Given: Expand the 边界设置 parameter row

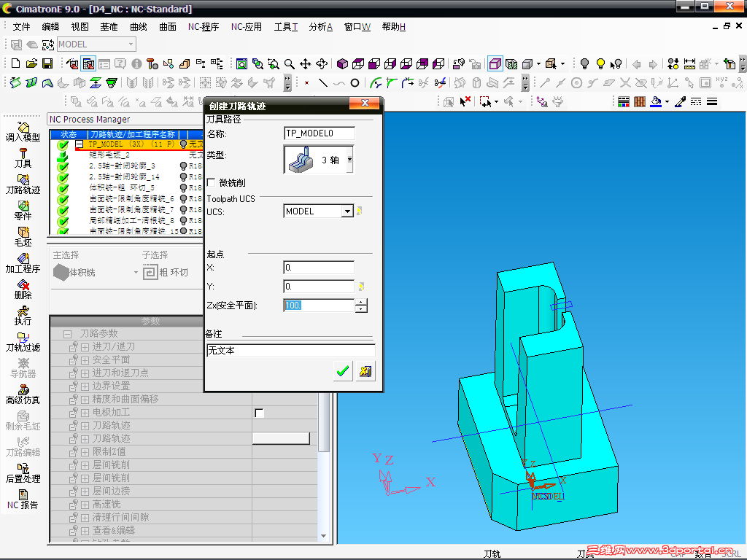Looking at the screenshot, I should click(85, 386).
